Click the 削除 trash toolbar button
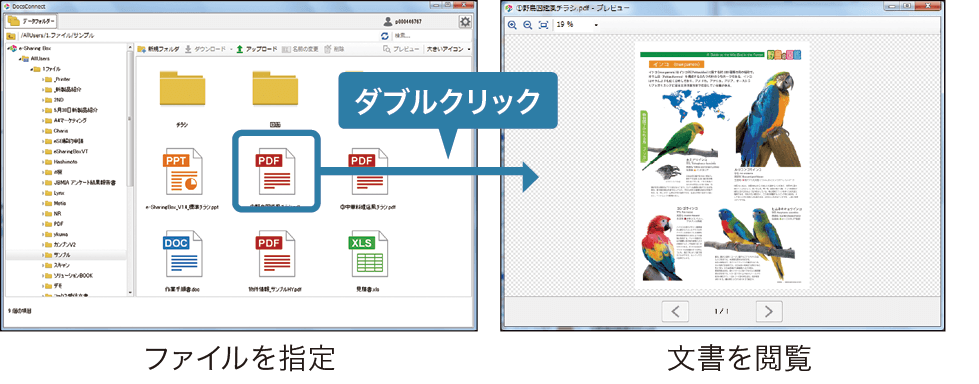The image size is (979, 384). pos(335,49)
